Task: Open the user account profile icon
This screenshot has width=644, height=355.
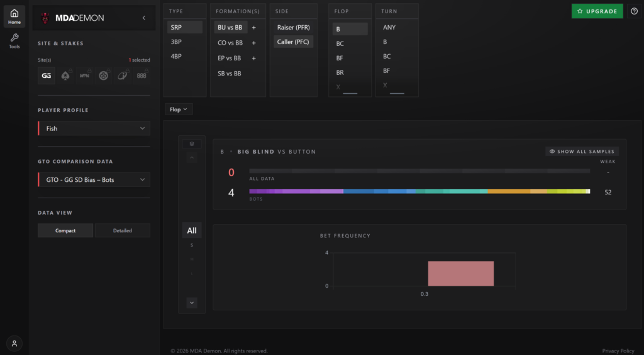Action: tap(14, 343)
